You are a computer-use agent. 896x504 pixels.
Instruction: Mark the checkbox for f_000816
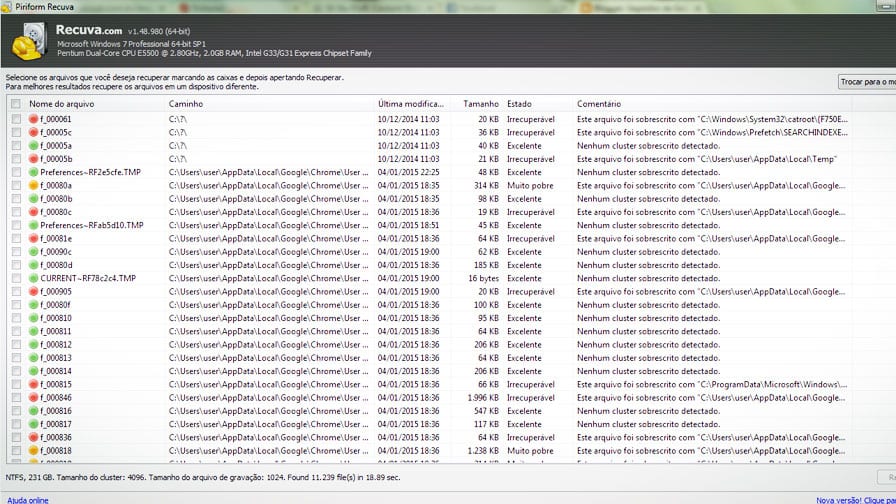[x=16, y=411]
